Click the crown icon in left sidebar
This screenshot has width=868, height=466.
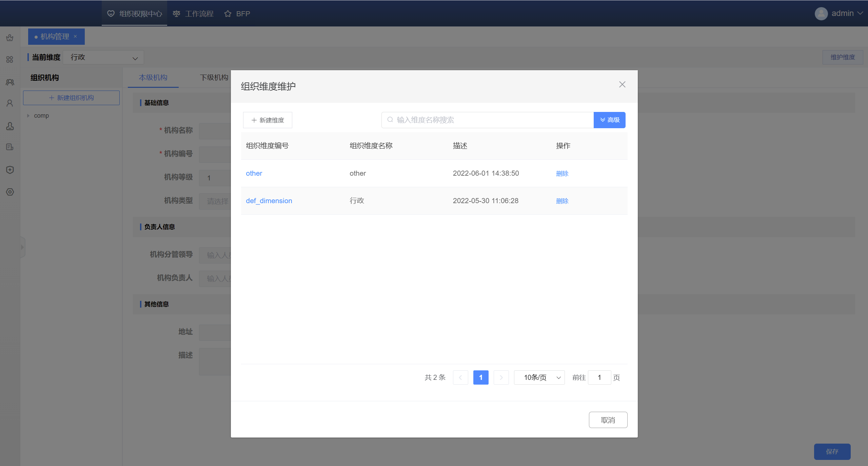(10, 38)
